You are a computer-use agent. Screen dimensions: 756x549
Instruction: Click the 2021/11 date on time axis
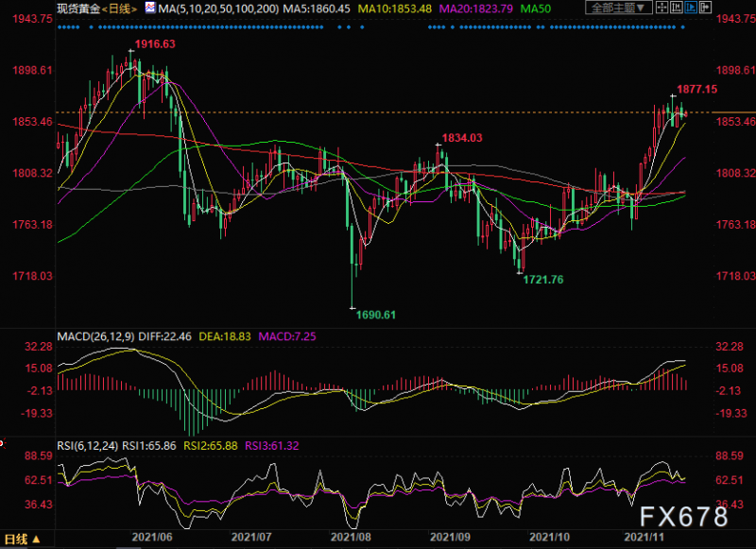tap(644, 537)
